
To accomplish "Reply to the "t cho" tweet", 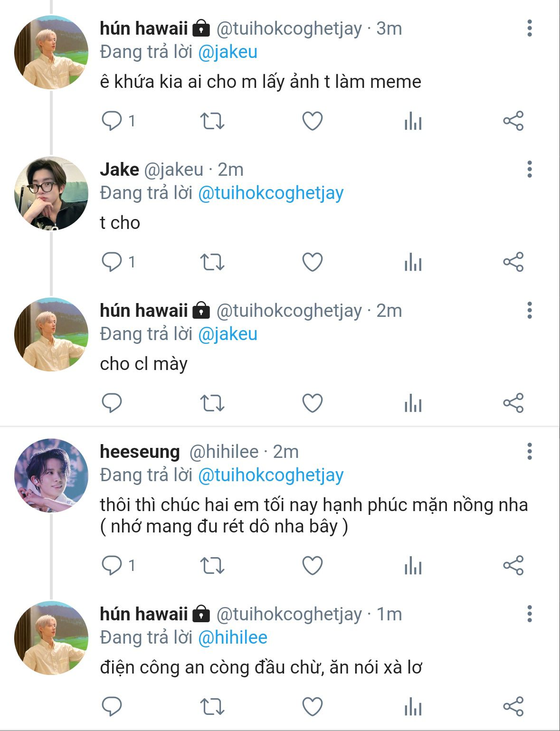I will click(112, 262).
